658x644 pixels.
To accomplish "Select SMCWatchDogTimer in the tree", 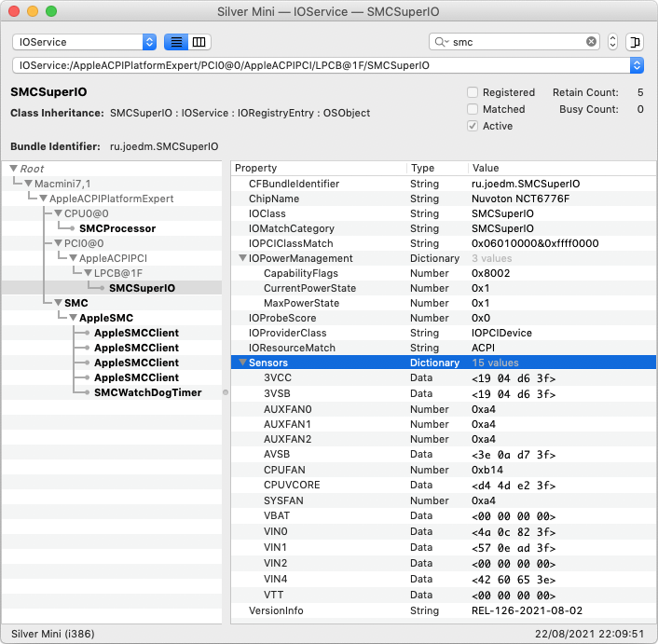I will point(147,392).
